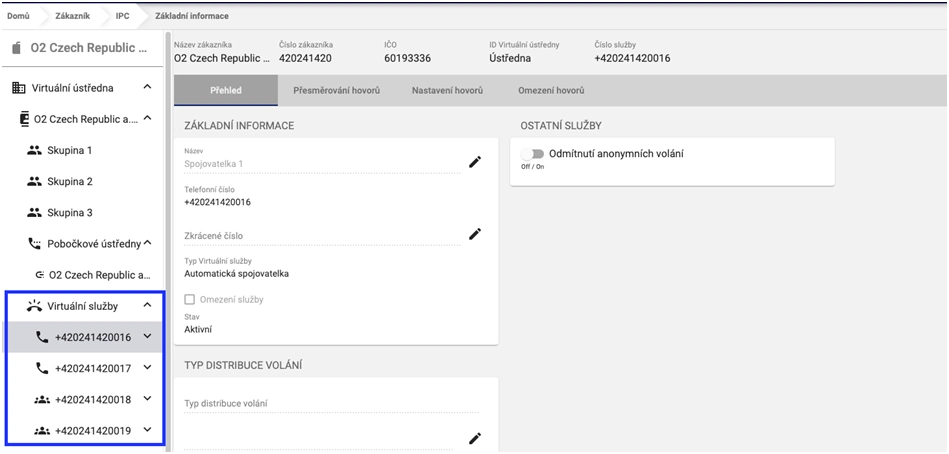Go to Domů in breadcrumb
Viewport: 949px width, 454px height.
pyautogui.click(x=18, y=16)
